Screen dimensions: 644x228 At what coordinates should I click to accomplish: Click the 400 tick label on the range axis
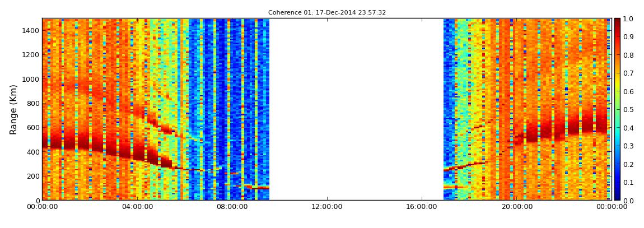33,152
